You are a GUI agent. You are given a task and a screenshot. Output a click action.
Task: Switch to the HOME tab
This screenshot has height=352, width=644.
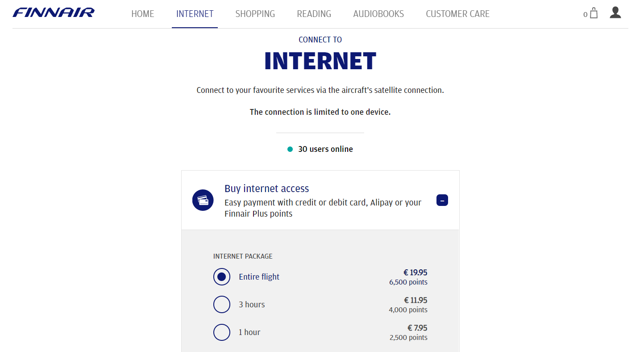tap(143, 14)
